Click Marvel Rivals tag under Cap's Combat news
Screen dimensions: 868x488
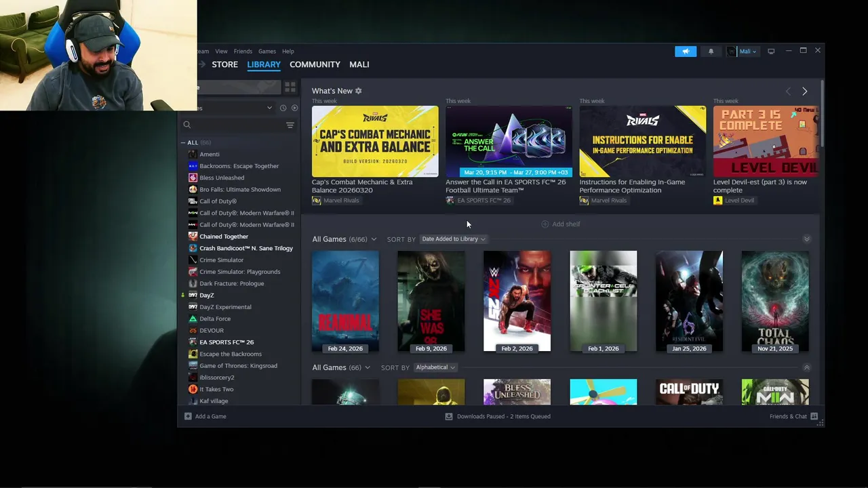click(x=336, y=201)
